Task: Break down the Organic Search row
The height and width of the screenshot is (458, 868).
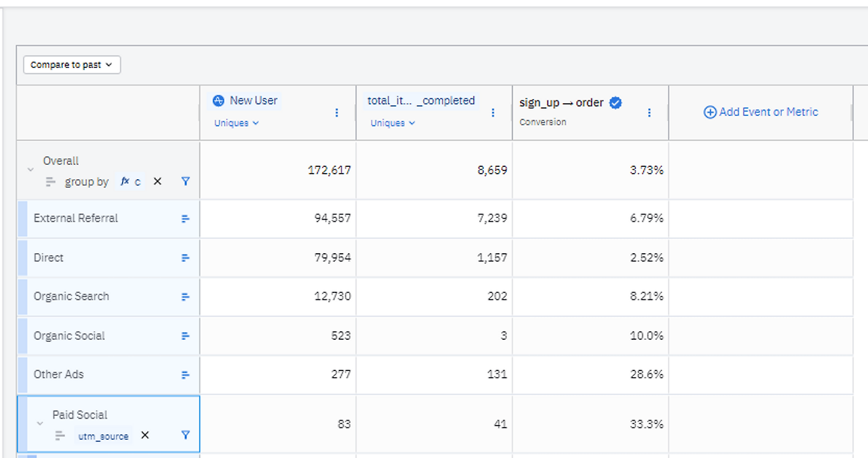Action: (x=186, y=297)
